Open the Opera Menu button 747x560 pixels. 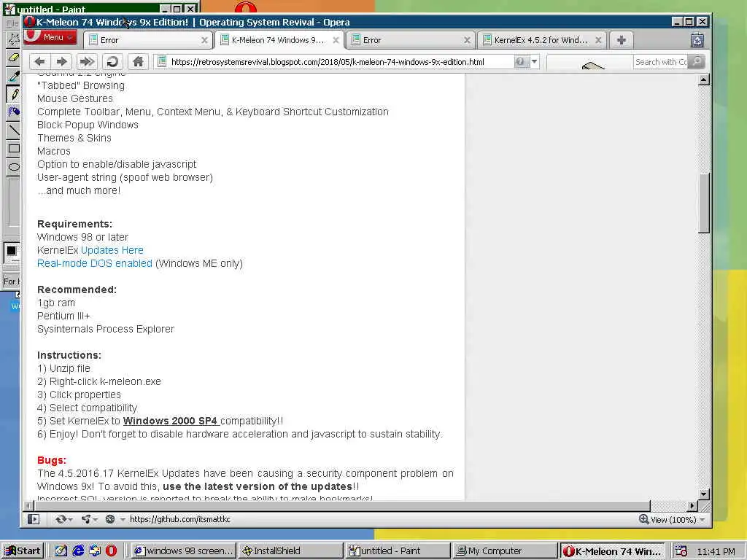(x=50, y=37)
